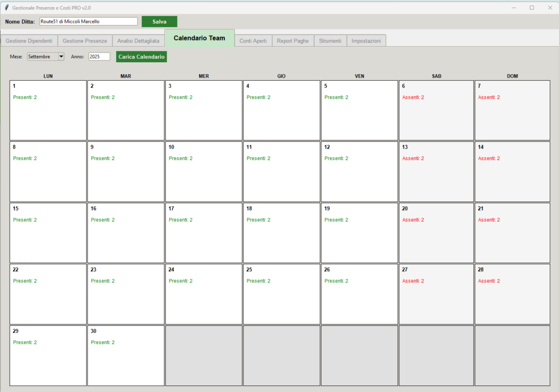Open the Gestione Presenze tab

[85, 41]
